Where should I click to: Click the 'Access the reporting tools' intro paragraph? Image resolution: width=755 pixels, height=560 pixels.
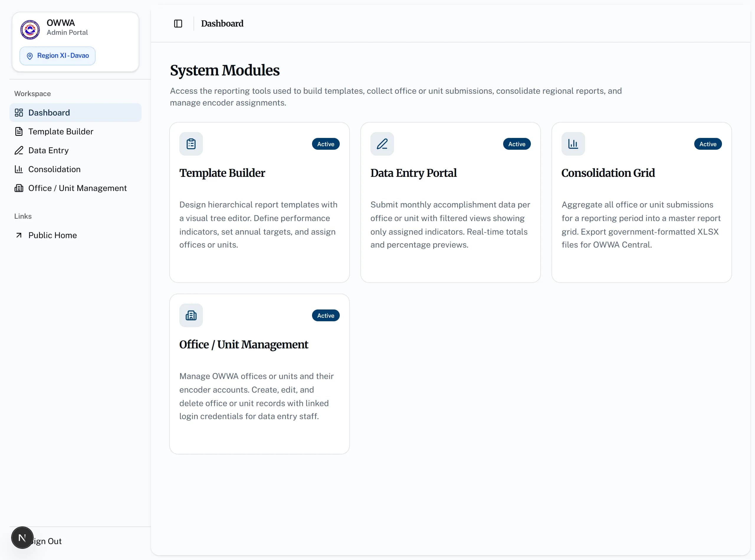pyautogui.click(x=395, y=97)
